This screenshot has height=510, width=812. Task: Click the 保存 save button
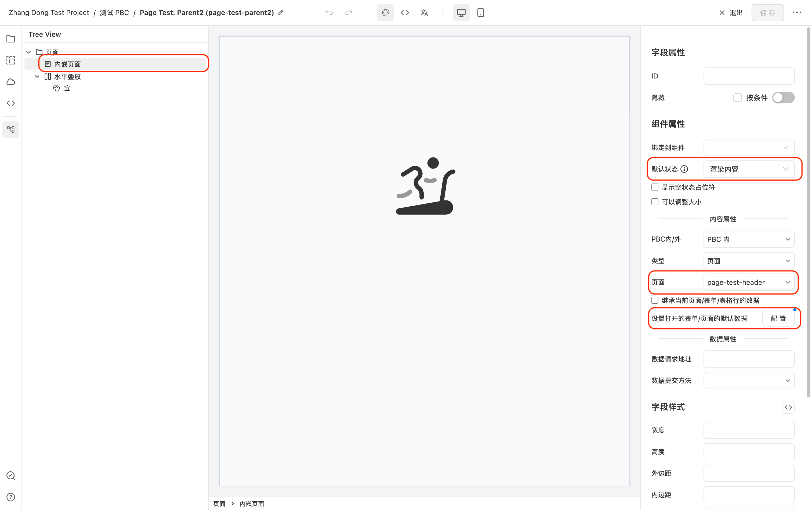(767, 13)
